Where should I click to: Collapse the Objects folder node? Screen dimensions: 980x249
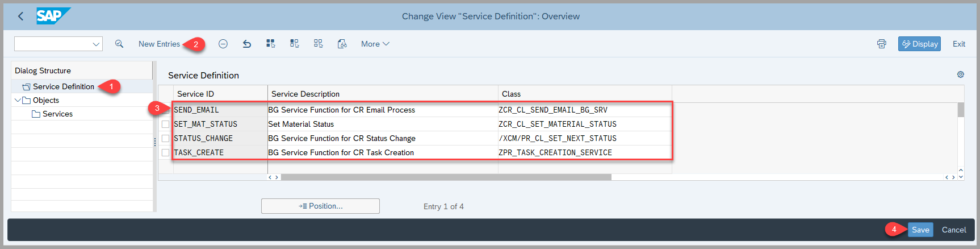click(18, 100)
